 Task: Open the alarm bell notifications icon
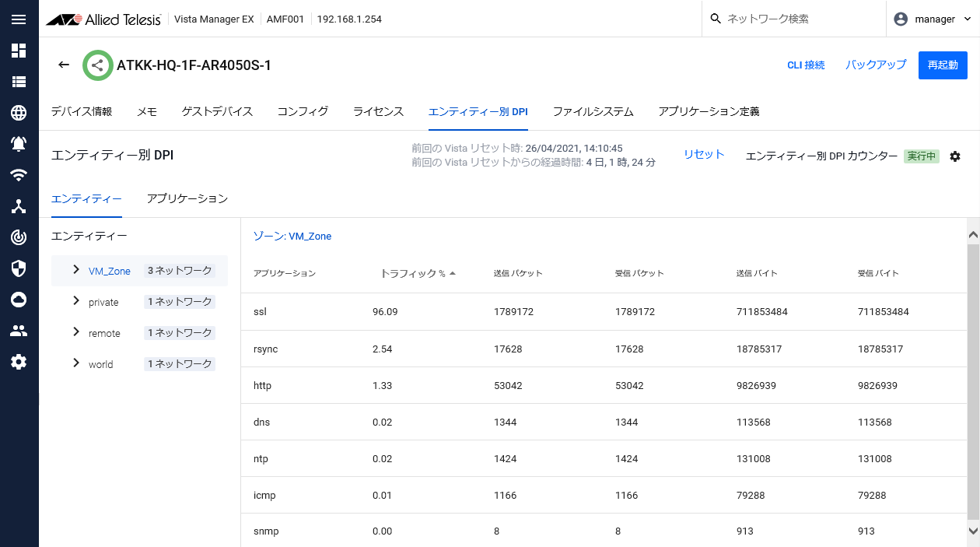(19, 144)
